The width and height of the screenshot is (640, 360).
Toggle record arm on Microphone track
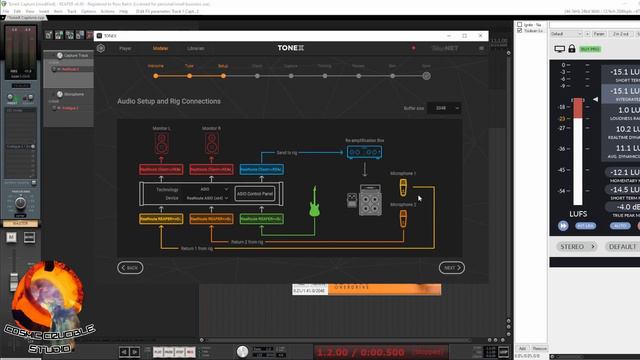[x=54, y=108]
